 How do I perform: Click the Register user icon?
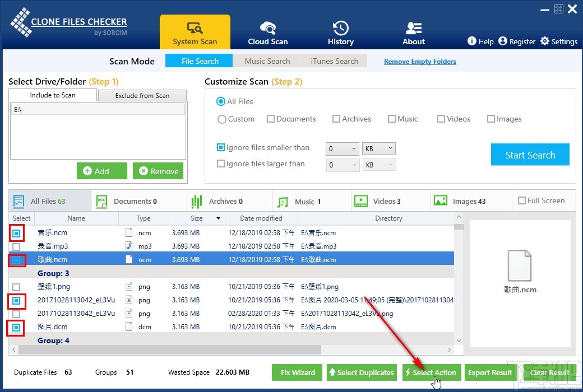point(503,41)
